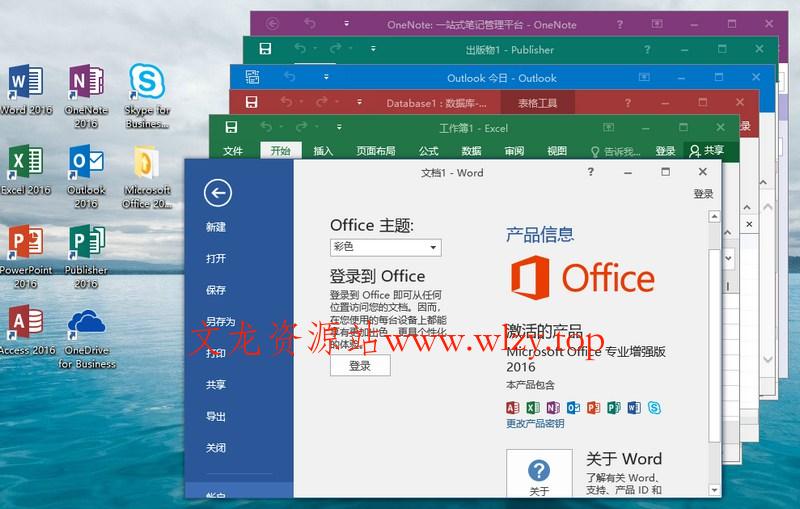Click the undo arrow in Excel title bar
The image size is (800, 509).
266,126
